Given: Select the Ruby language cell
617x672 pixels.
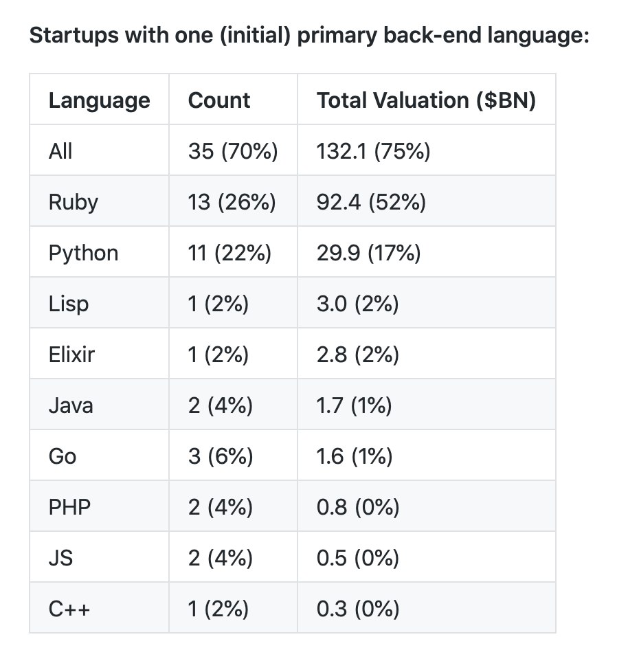Looking at the screenshot, I should tap(73, 202).
